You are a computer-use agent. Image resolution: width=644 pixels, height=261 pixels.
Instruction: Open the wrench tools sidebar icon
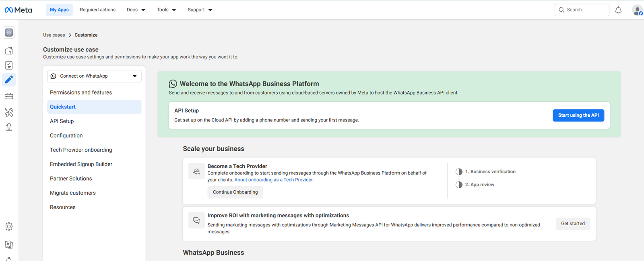click(9, 112)
